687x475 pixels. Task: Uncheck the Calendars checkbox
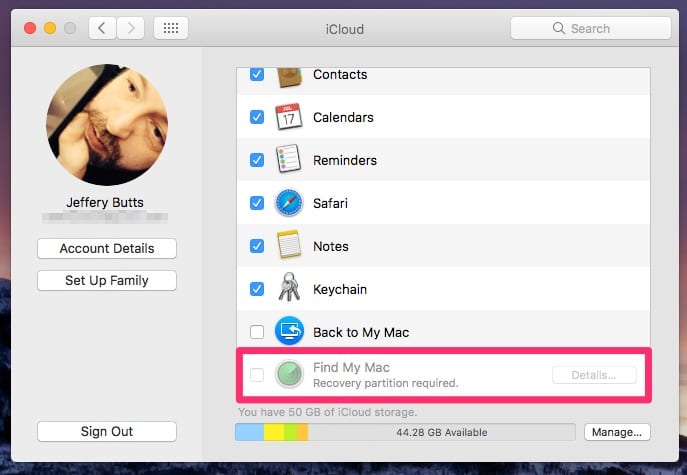point(257,117)
